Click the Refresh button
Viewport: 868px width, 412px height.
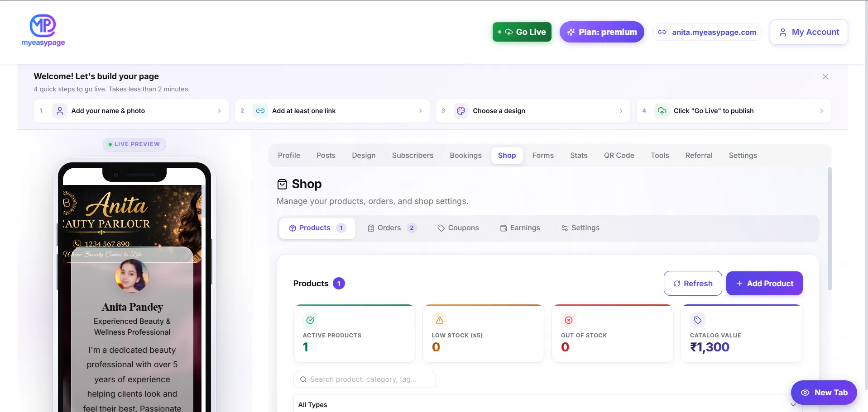693,284
